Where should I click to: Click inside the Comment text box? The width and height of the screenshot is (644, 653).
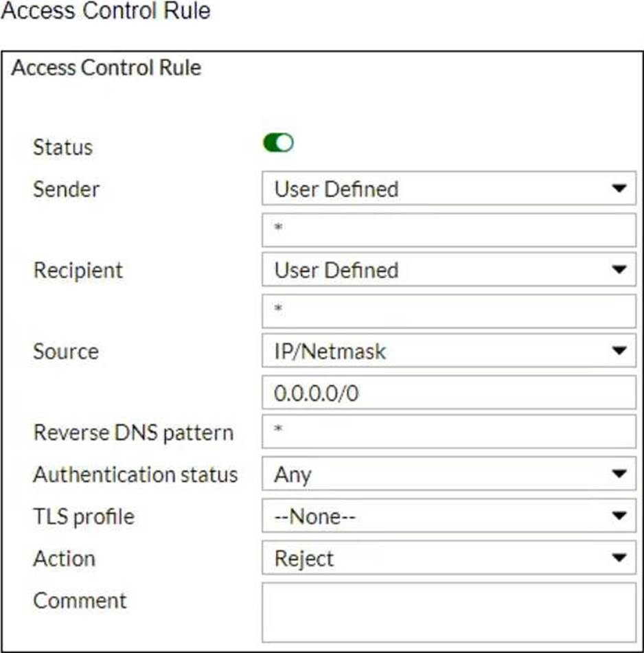(x=448, y=612)
